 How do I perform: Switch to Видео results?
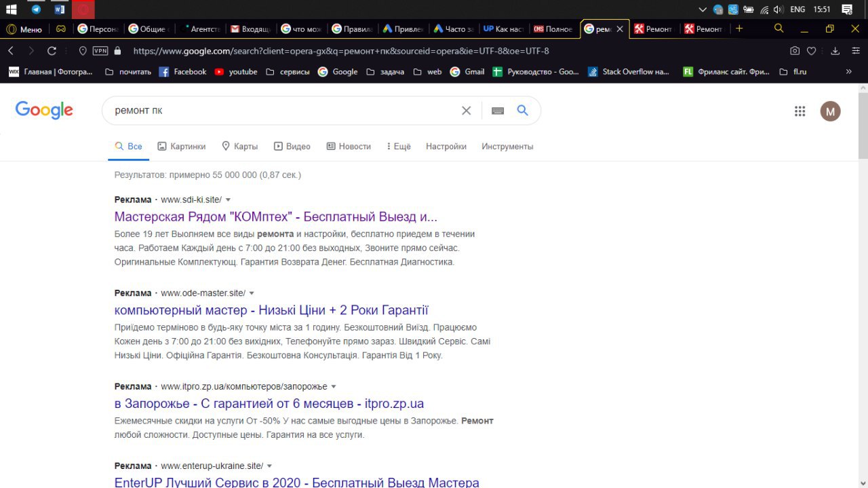292,146
